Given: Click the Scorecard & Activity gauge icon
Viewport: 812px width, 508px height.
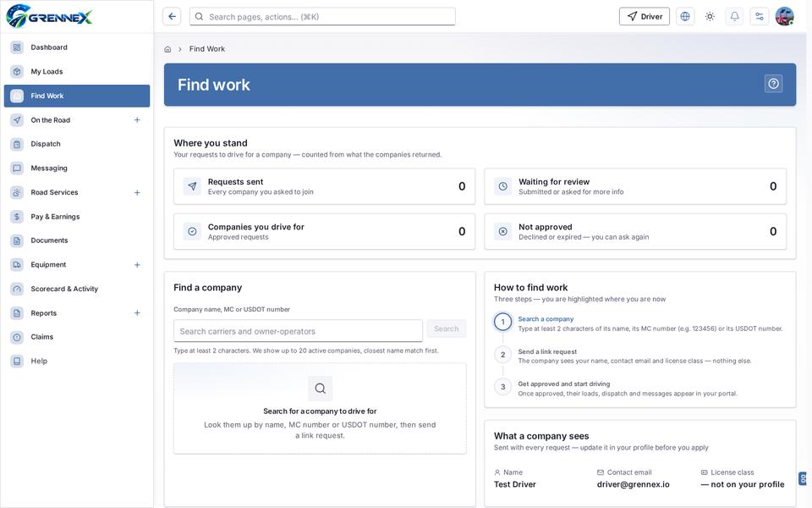Looking at the screenshot, I should 17,289.
